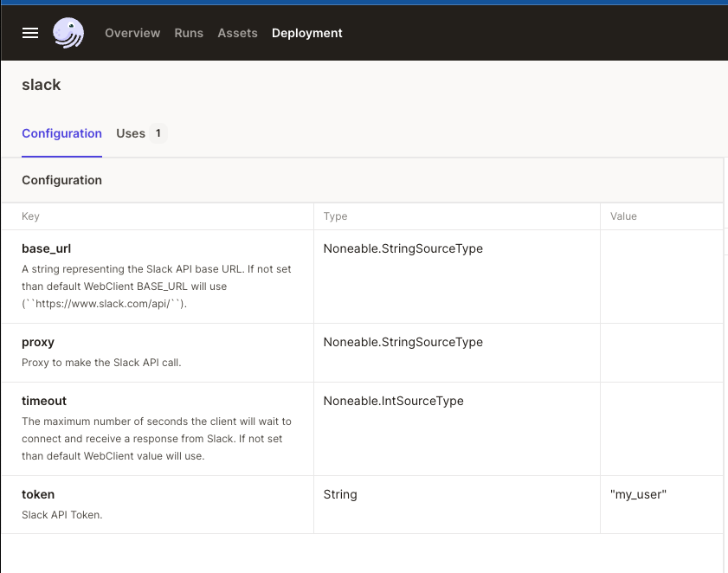Open the hamburger navigation menu
Screen dimensions: 728x573
(x=29, y=33)
